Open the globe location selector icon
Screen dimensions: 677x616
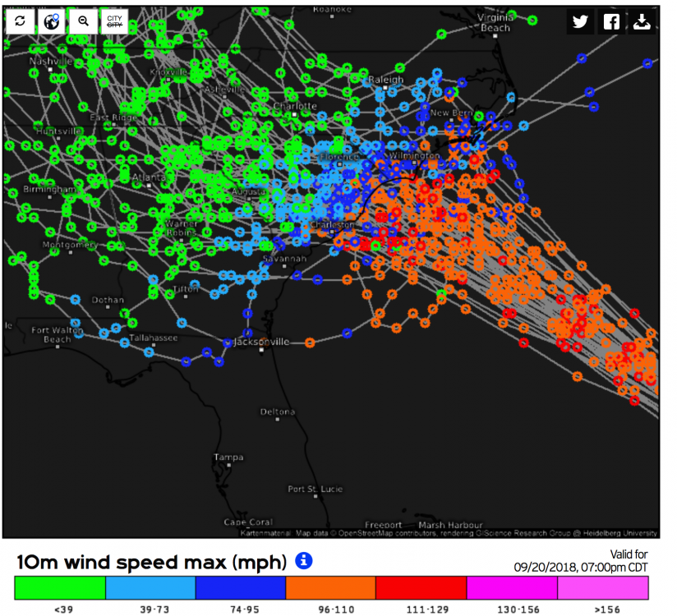pos(52,21)
